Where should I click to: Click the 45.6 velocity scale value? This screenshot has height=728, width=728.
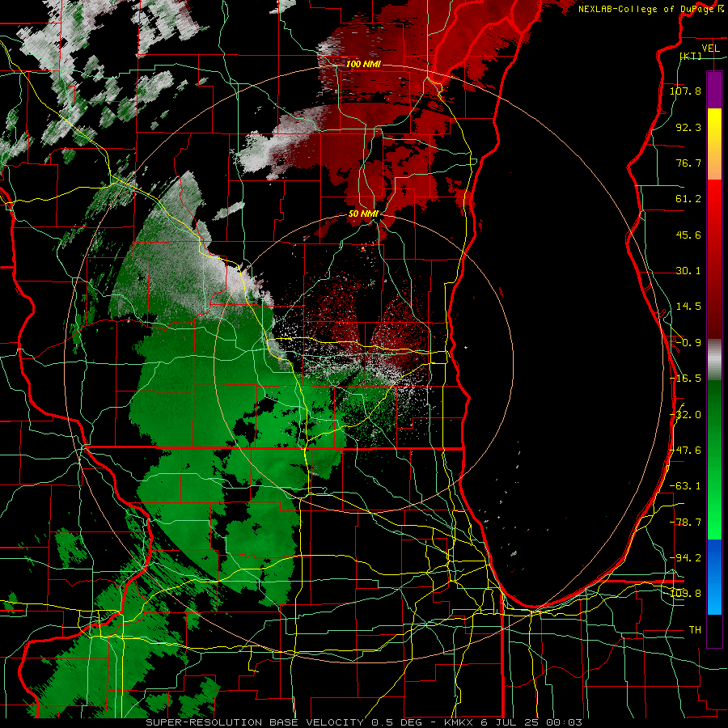[688, 235]
